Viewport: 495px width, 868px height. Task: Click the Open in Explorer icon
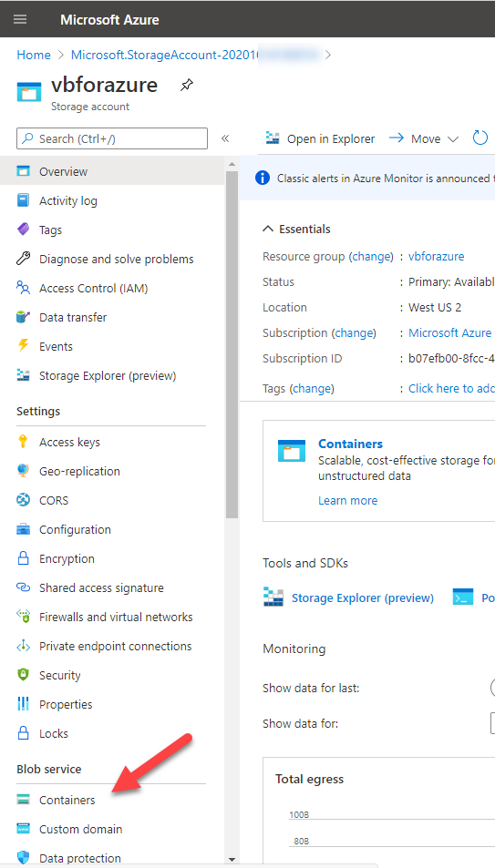click(273, 138)
